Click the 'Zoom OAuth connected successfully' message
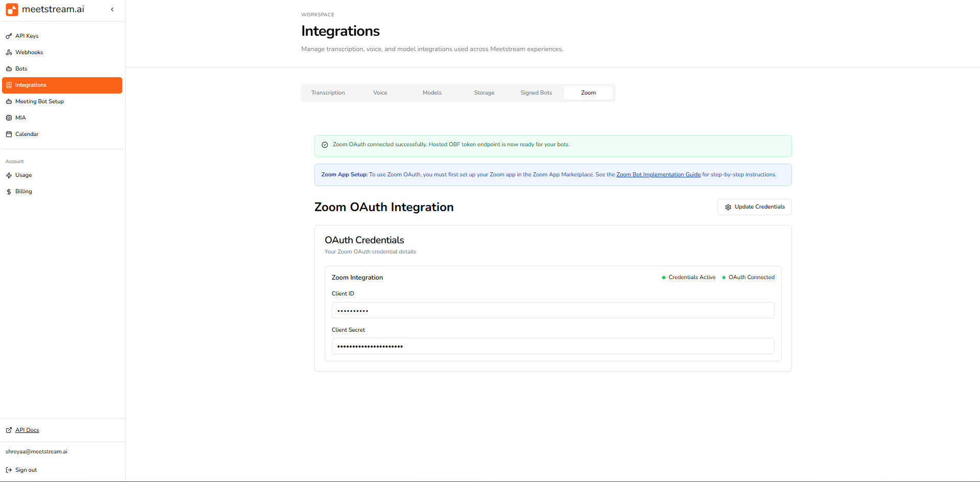980x482 pixels. (x=451, y=145)
